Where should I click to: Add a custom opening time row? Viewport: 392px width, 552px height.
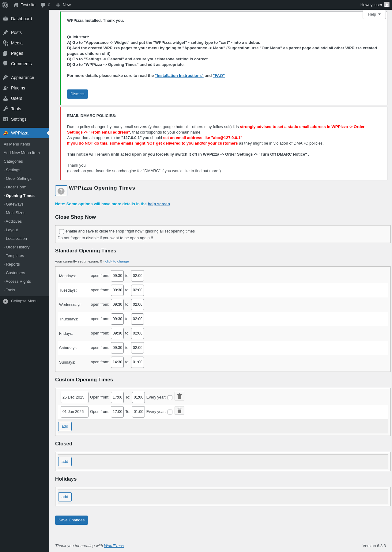(65, 426)
